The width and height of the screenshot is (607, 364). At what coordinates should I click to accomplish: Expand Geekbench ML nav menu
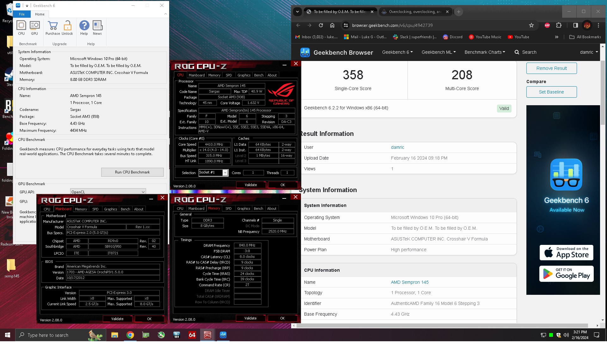click(438, 52)
